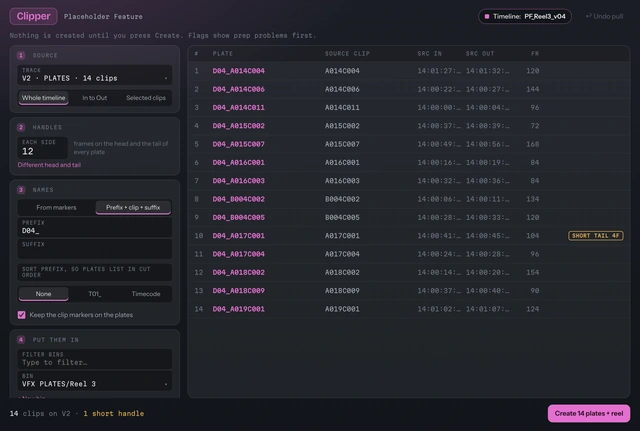Screen dimensions: 640x431
Task: Select plate D04_A018C002 row
Action: coord(409,272)
